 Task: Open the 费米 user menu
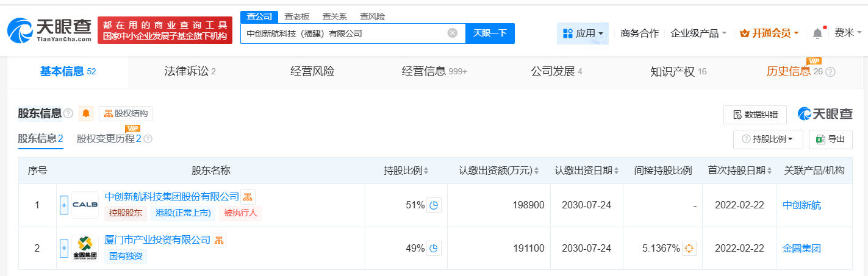(848, 34)
